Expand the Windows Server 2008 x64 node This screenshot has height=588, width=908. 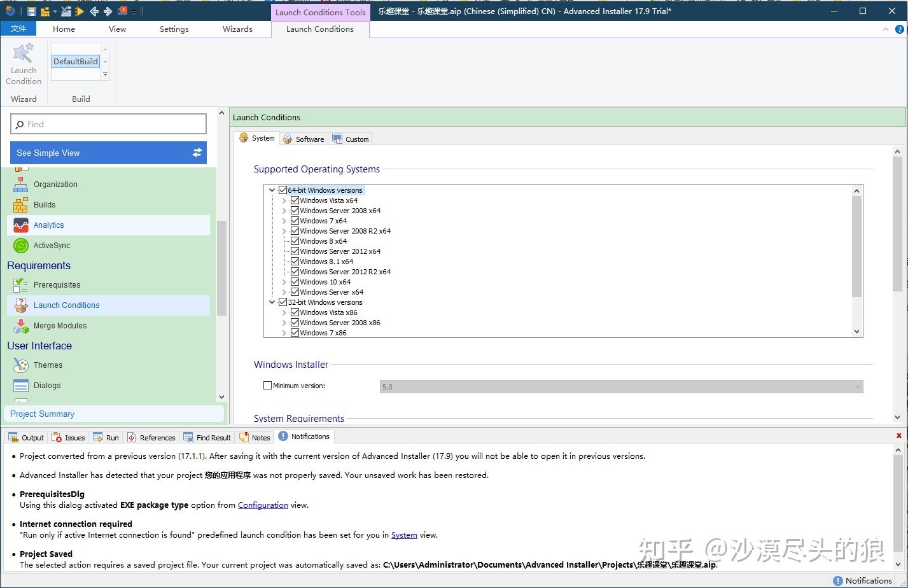[284, 211]
